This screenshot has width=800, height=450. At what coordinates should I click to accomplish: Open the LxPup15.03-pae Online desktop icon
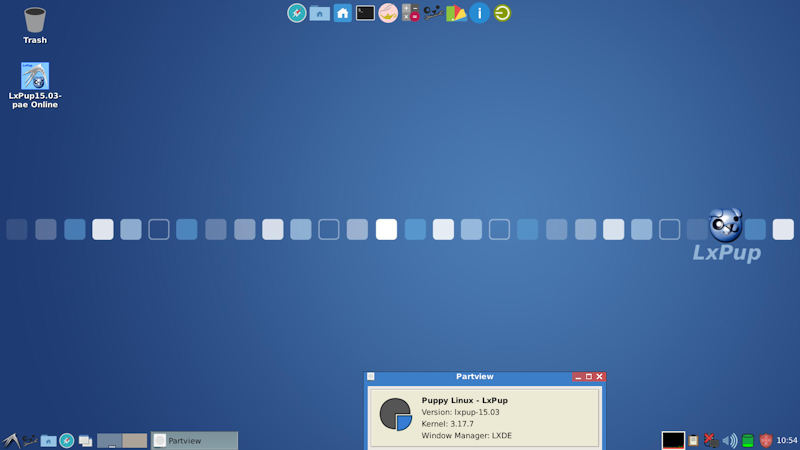(35, 86)
